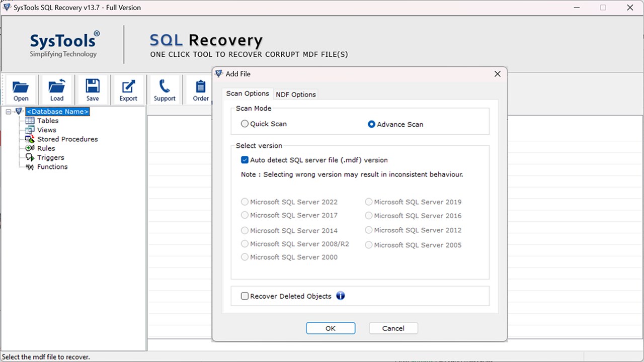The width and height of the screenshot is (644, 362).
Task: Click the Stored Procedures icon in the tree
Action: point(30,139)
